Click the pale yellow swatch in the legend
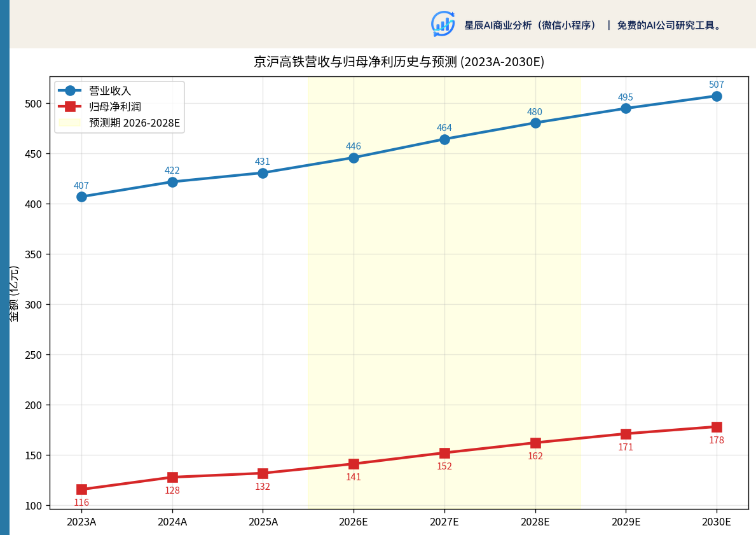This screenshot has width=756, height=535. (x=70, y=123)
